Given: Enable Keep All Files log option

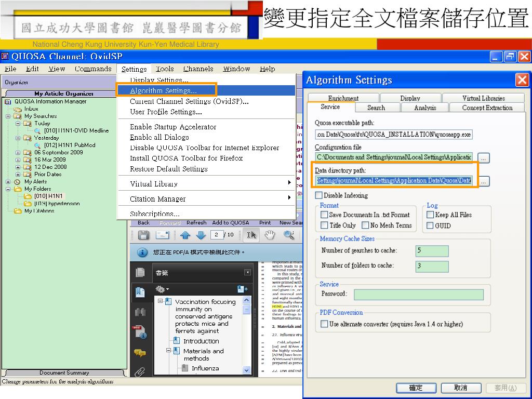Looking at the screenshot, I should [x=430, y=215].
